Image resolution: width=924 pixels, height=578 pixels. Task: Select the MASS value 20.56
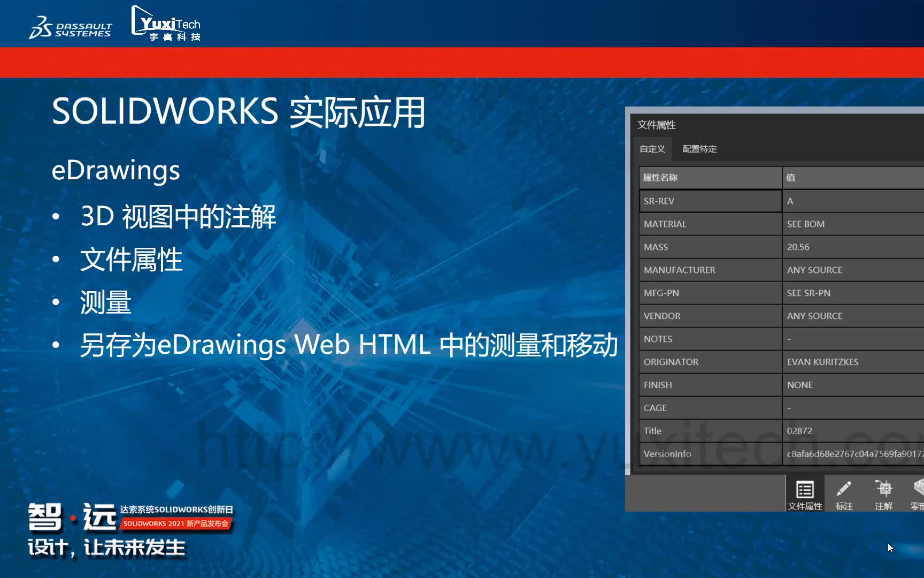[x=797, y=247]
